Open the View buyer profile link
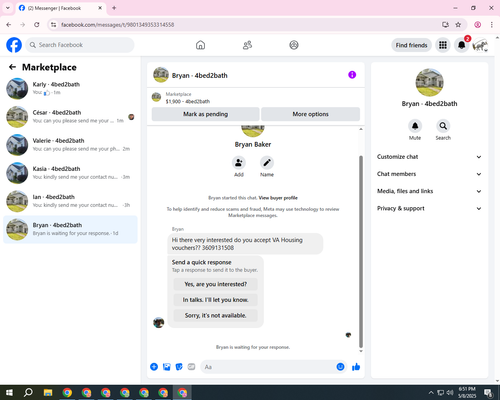The width and height of the screenshot is (500, 400). [x=278, y=198]
